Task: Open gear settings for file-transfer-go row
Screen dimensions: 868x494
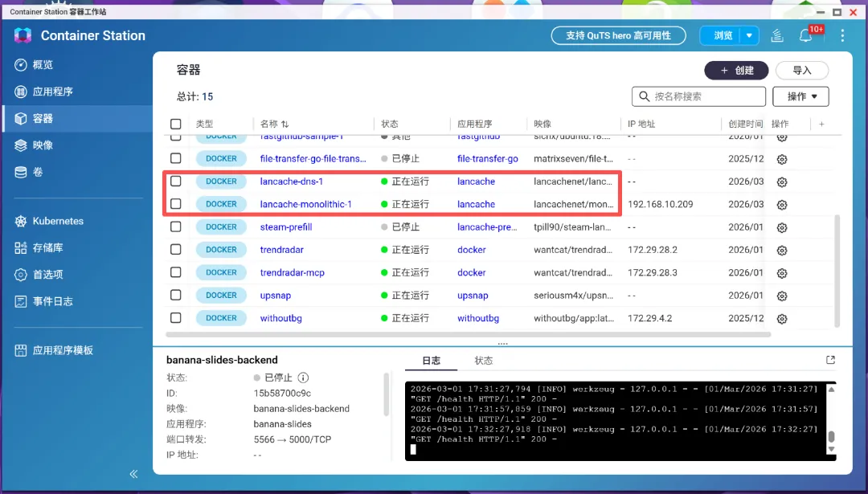Action: click(782, 159)
